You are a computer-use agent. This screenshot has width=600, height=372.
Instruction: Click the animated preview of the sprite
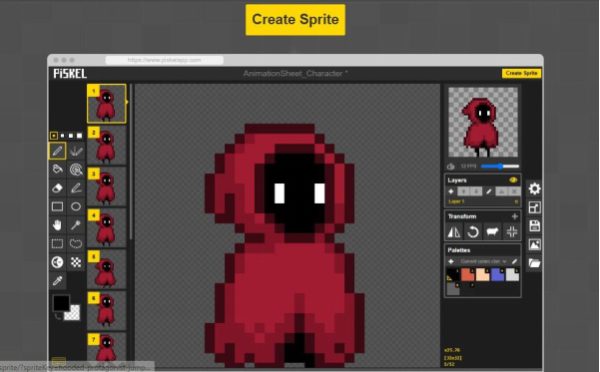coord(483,122)
